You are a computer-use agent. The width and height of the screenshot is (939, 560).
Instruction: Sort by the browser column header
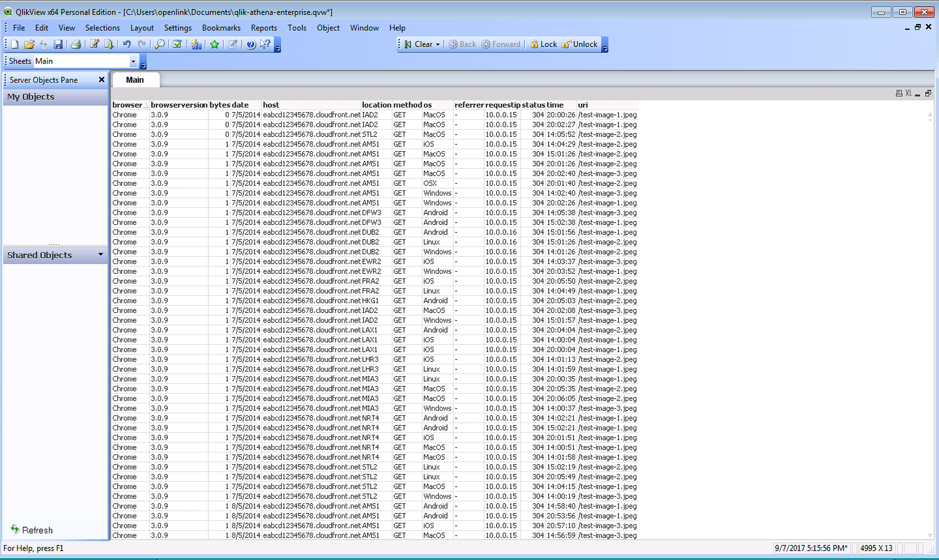[130, 105]
